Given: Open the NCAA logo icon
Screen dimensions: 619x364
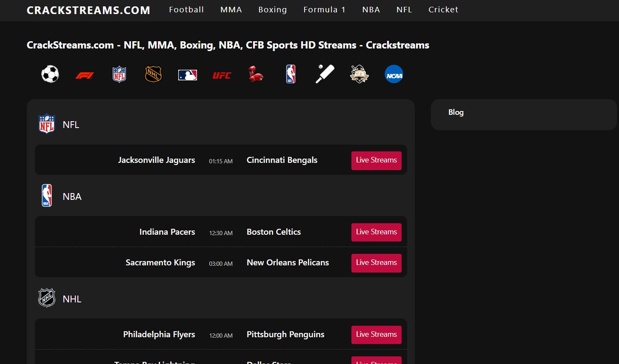Looking at the screenshot, I should pos(394,74).
